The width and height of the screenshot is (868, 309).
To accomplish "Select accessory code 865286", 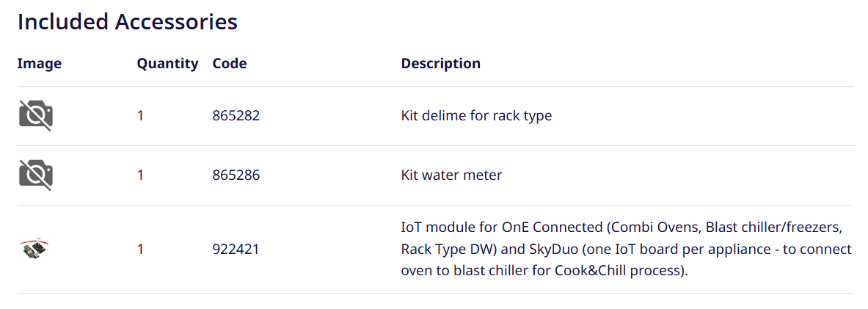I will 236,175.
